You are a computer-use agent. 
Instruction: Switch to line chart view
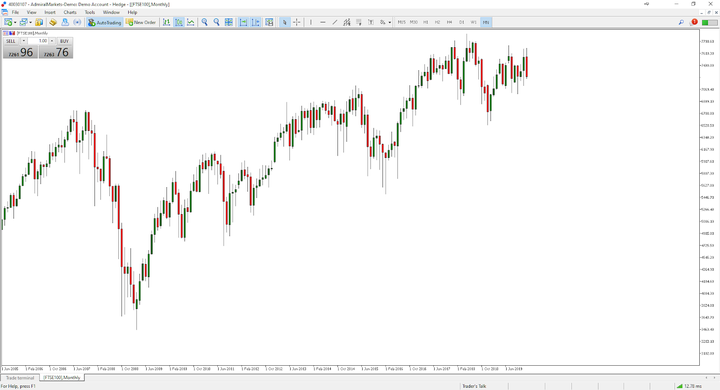click(x=191, y=22)
